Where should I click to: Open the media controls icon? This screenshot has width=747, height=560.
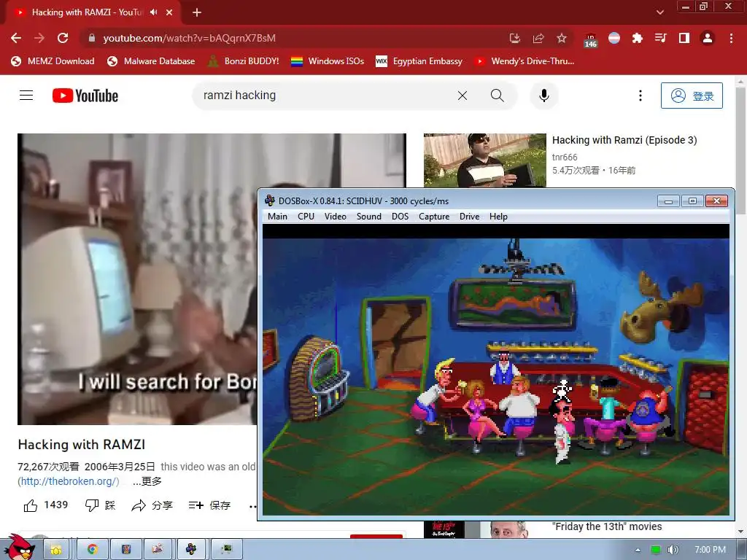661,38
